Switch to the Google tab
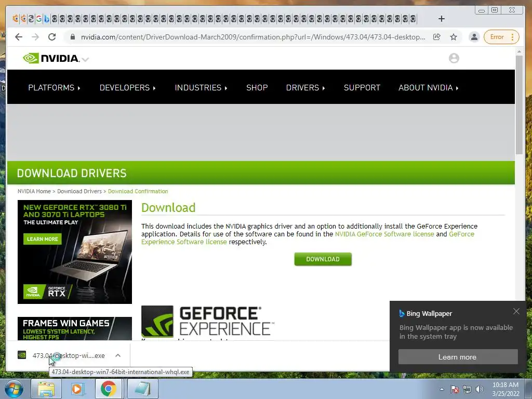This screenshot has height=399, width=532. [38, 19]
